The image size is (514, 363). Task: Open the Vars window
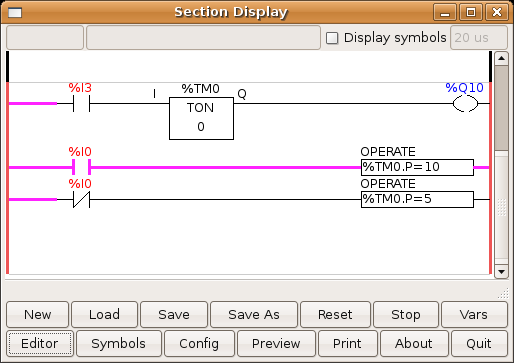click(474, 314)
